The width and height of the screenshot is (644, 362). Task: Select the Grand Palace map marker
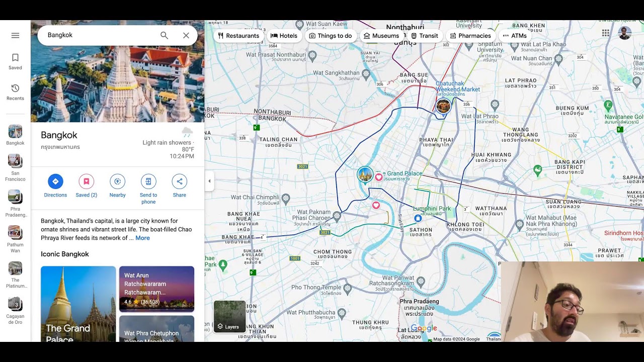[365, 175]
